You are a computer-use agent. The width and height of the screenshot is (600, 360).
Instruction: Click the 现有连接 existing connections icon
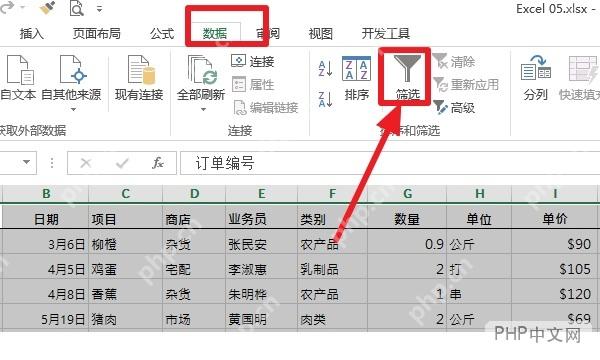(x=140, y=69)
